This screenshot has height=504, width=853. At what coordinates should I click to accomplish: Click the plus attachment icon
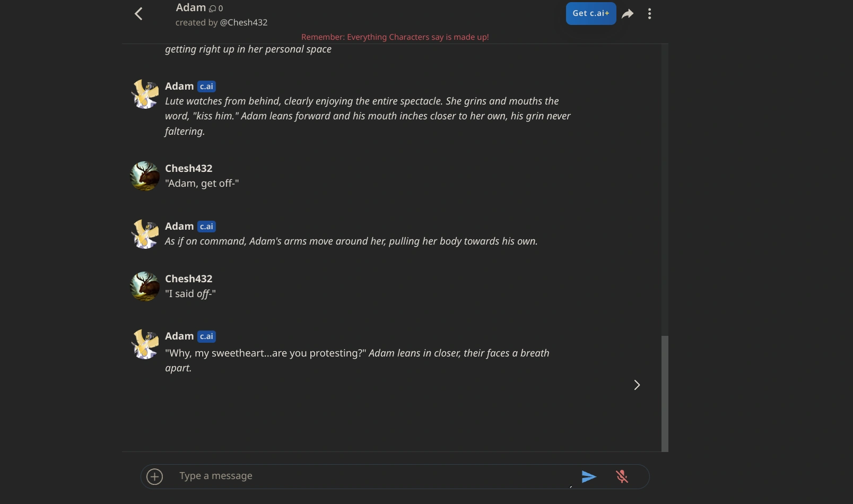(x=154, y=476)
